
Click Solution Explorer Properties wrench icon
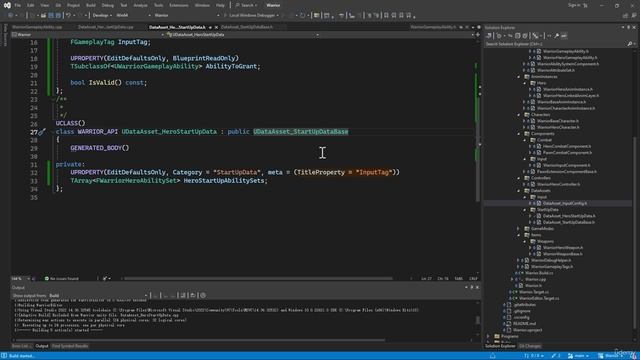(x=556, y=36)
